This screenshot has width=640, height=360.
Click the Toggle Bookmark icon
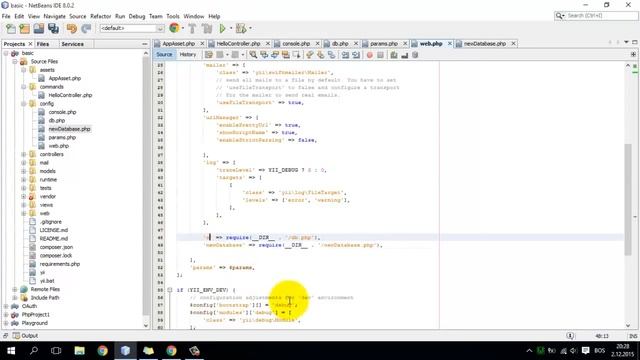pyautogui.click(x=331, y=55)
